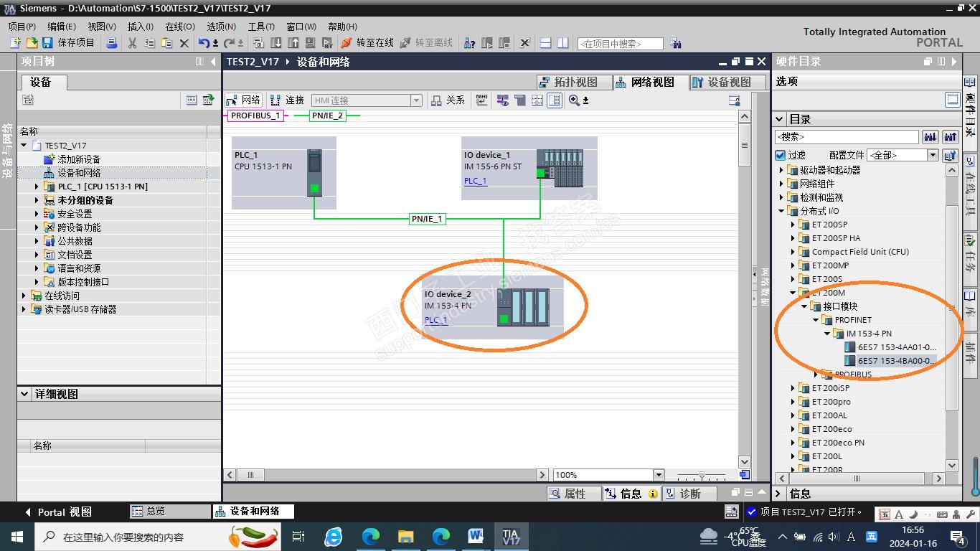Screen dimensions: 980x551
Task: Collapse the IM 153-4 PN folder
Action: 827,334
